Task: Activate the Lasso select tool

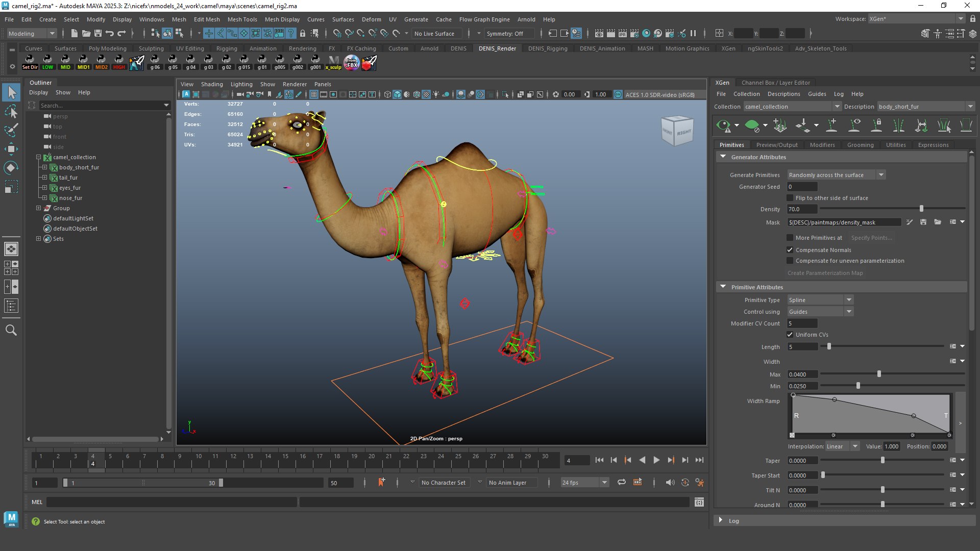Action: coord(11,111)
